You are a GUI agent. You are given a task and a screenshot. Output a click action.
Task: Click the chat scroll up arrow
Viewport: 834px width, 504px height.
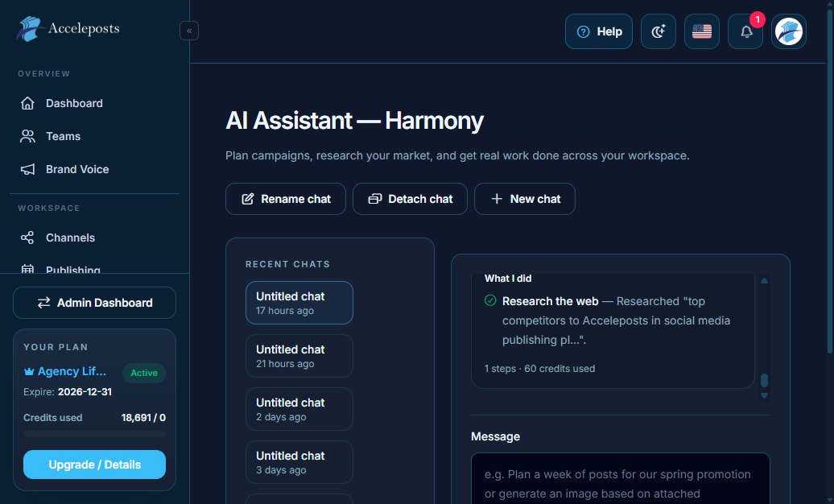pyautogui.click(x=764, y=280)
